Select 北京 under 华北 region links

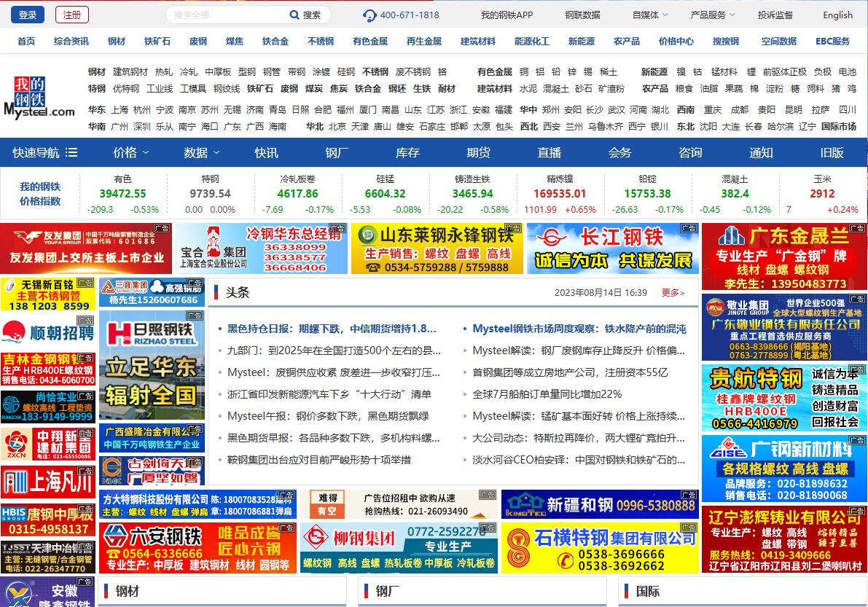click(x=337, y=126)
